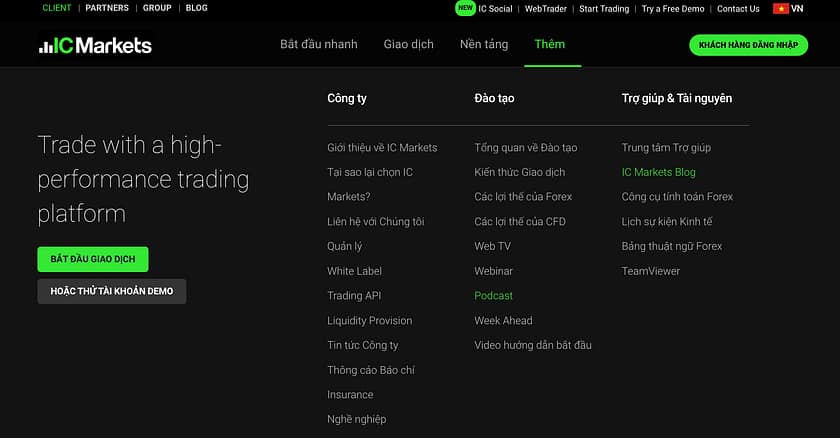
Task: Click Hoặc thử tài khoản demo button
Action: point(112,291)
